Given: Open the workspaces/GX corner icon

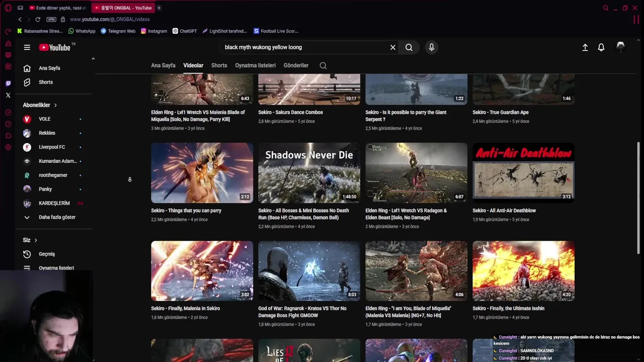Looking at the screenshot, I should click(x=20, y=8).
